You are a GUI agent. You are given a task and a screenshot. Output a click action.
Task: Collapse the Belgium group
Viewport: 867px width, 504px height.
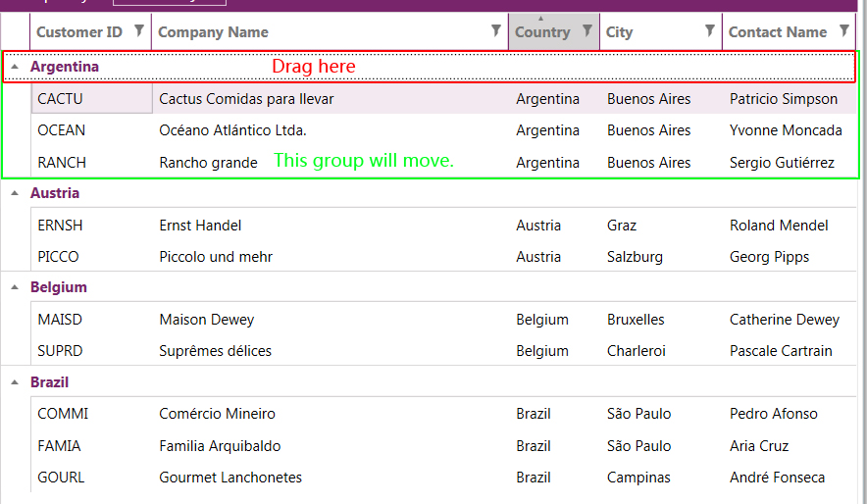pyautogui.click(x=15, y=287)
